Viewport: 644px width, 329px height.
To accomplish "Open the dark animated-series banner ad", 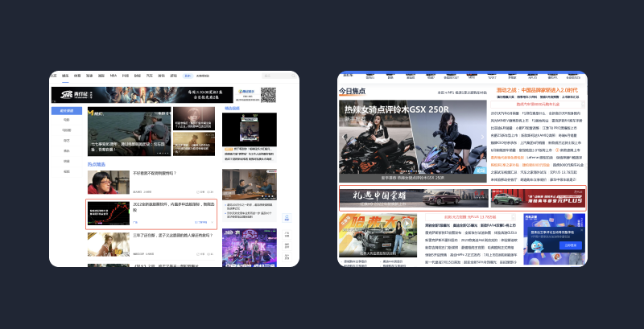I will [x=142, y=95].
